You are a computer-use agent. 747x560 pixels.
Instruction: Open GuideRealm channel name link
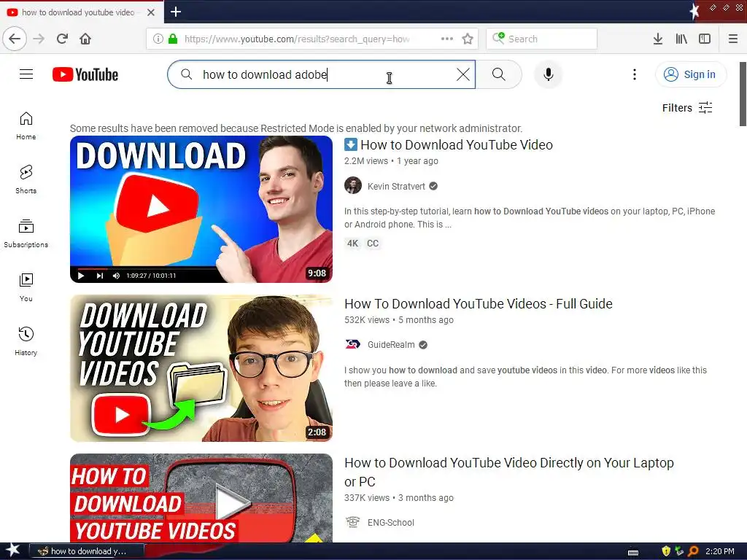coord(391,345)
